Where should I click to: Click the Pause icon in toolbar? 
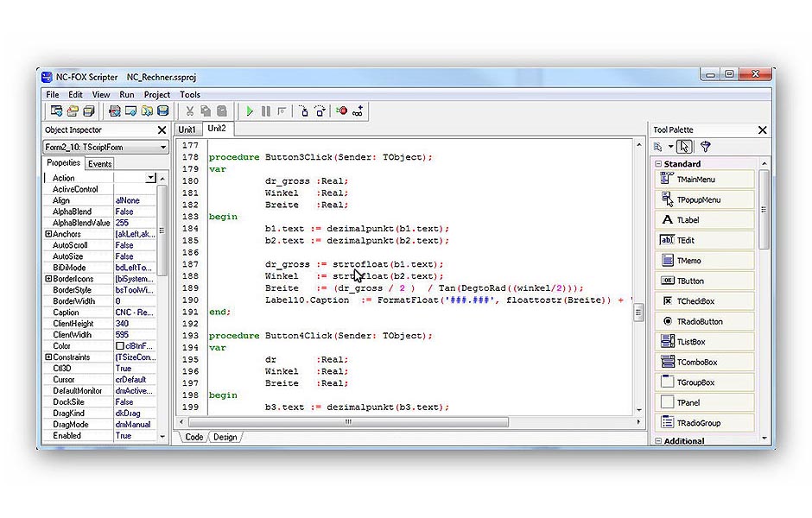coord(266,111)
